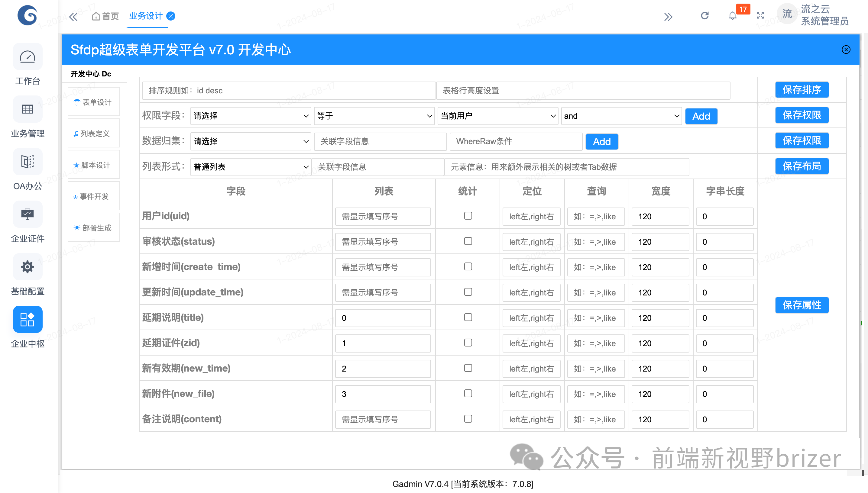Open the 普通列表 list-style dropdown

[x=251, y=167]
